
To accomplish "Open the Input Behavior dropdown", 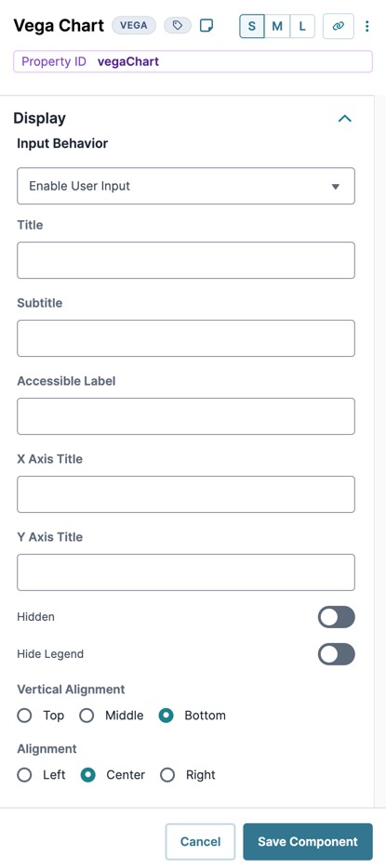I will (x=186, y=186).
